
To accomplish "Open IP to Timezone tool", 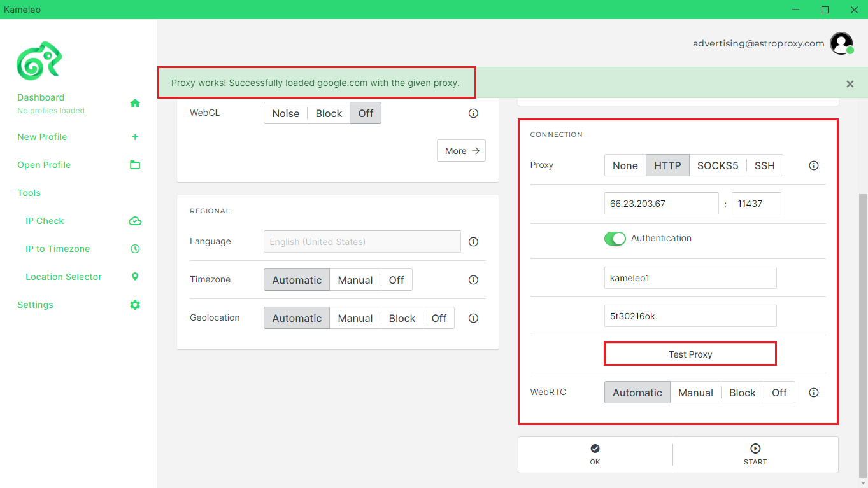I will tap(58, 249).
